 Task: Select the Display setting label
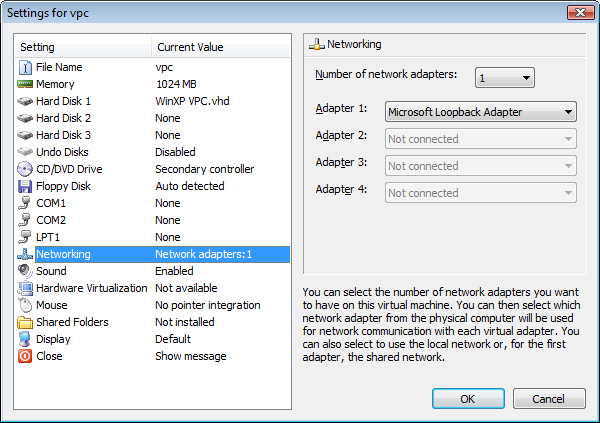click(x=53, y=339)
